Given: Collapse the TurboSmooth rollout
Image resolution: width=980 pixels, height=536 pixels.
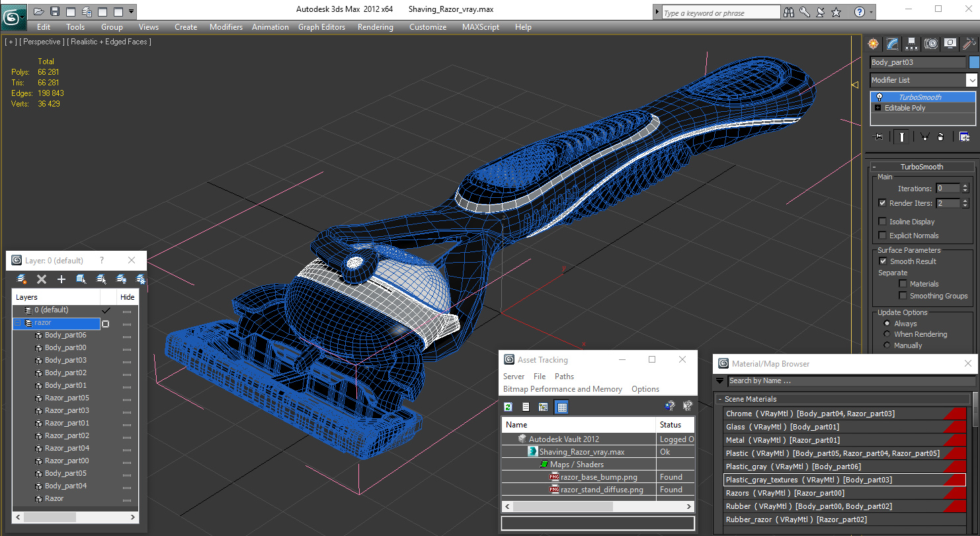Looking at the screenshot, I should pyautogui.click(x=921, y=167).
